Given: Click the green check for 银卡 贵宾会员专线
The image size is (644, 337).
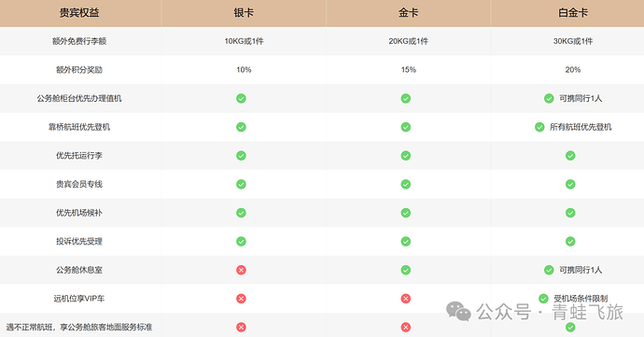Looking at the screenshot, I should coord(241,184).
